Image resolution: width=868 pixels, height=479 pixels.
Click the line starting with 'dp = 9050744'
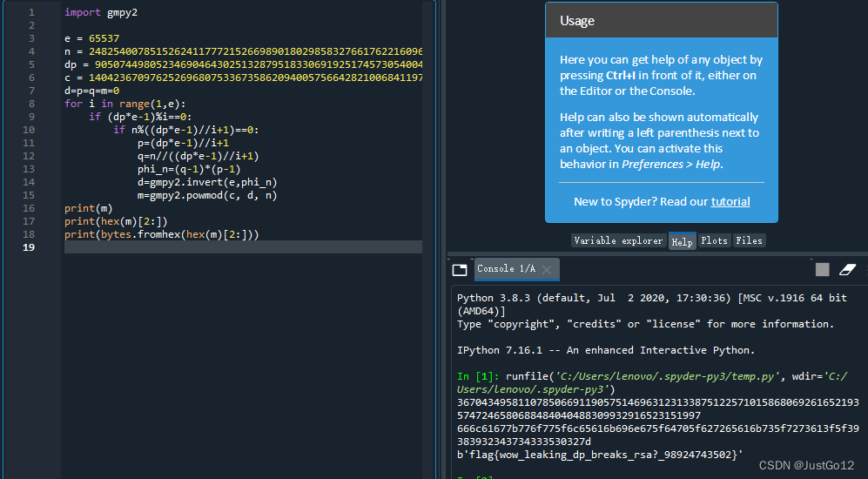244,64
